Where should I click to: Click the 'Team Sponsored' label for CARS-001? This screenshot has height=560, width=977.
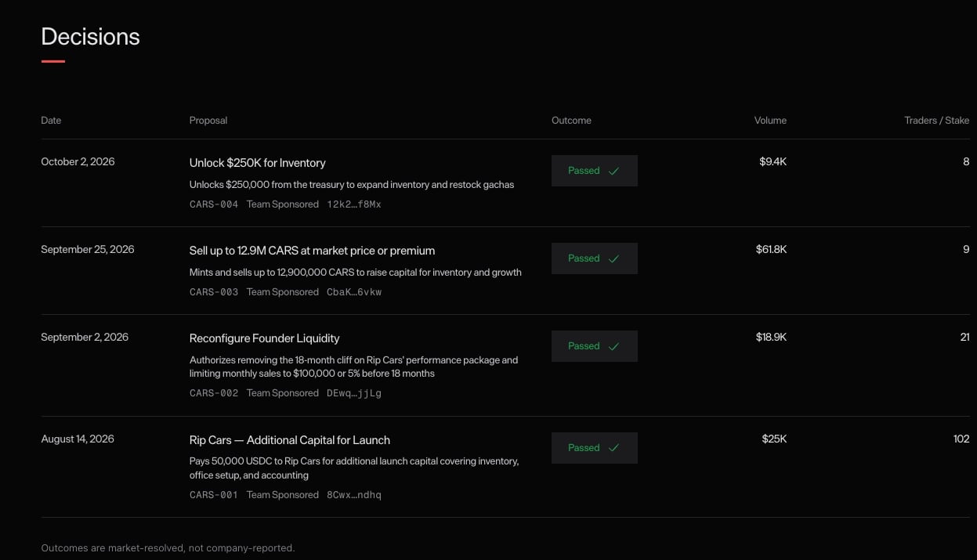[x=283, y=495]
